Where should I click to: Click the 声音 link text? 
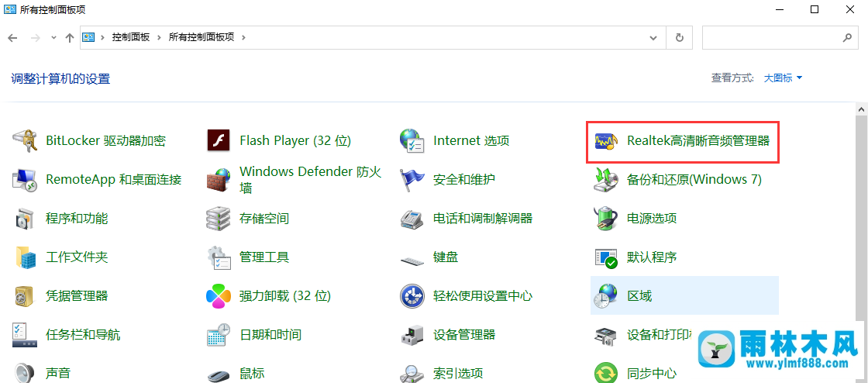(58, 373)
